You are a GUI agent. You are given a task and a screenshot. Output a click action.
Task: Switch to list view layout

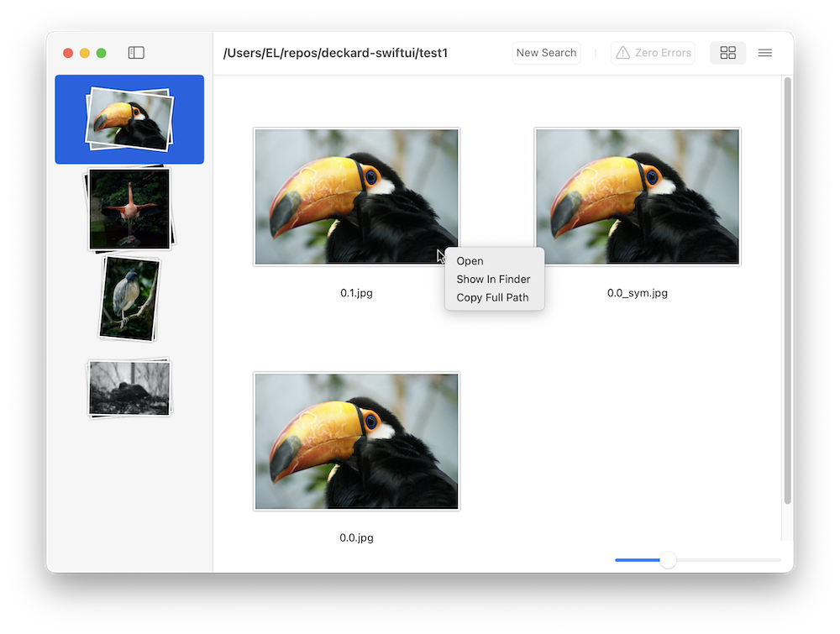pyautogui.click(x=765, y=52)
